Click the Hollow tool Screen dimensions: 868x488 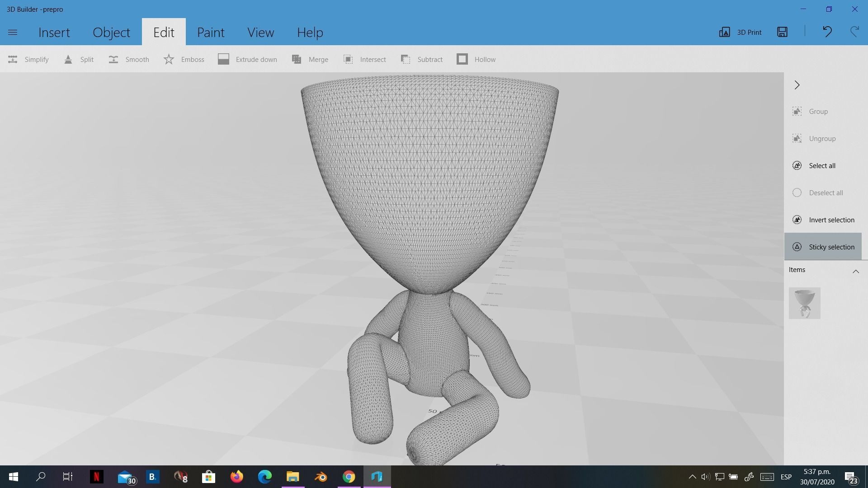click(x=476, y=59)
